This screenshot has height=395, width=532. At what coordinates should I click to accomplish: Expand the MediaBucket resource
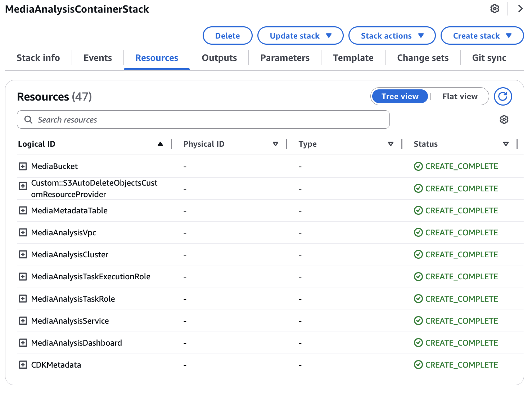23,166
